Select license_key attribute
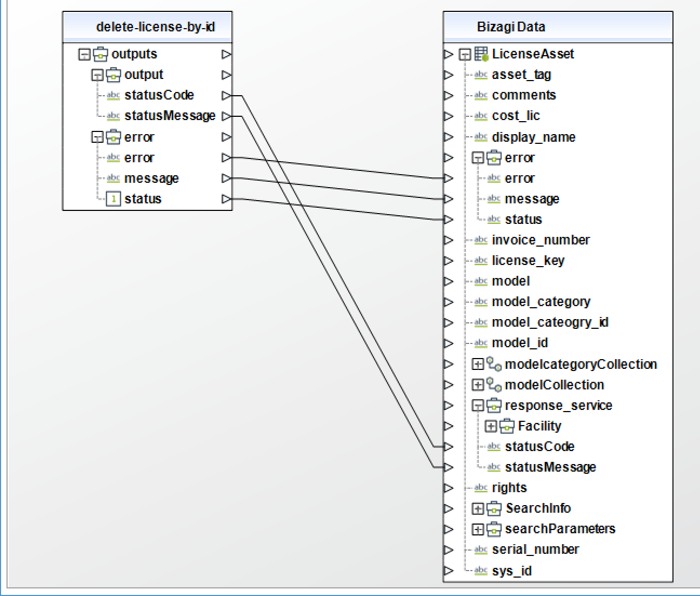The width and height of the screenshot is (700, 596). coord(528,261)
